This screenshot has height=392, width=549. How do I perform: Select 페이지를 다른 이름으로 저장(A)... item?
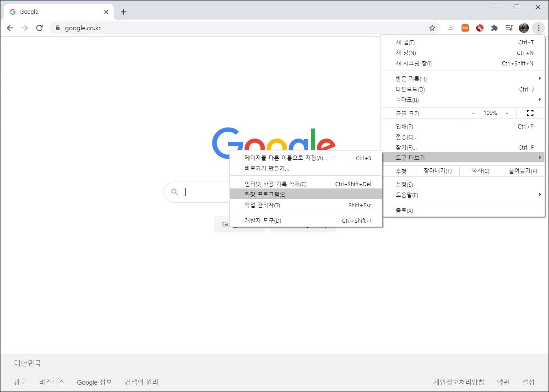(x=306, y=158)
